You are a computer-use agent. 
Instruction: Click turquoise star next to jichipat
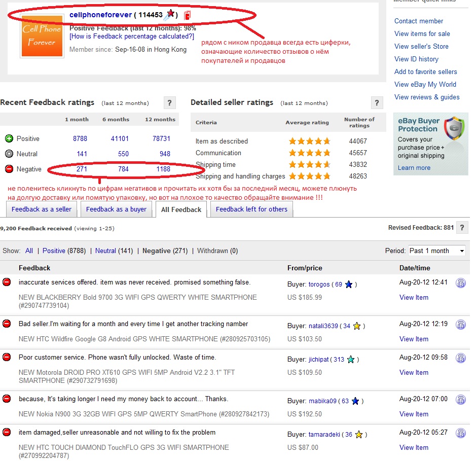pyautogui.click(x=351, y=360)
